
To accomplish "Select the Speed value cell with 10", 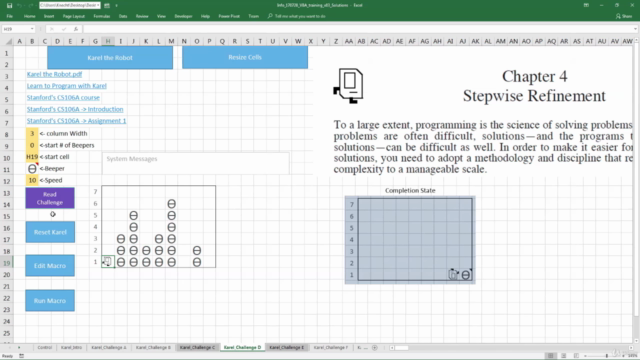I will pos(32,180).
